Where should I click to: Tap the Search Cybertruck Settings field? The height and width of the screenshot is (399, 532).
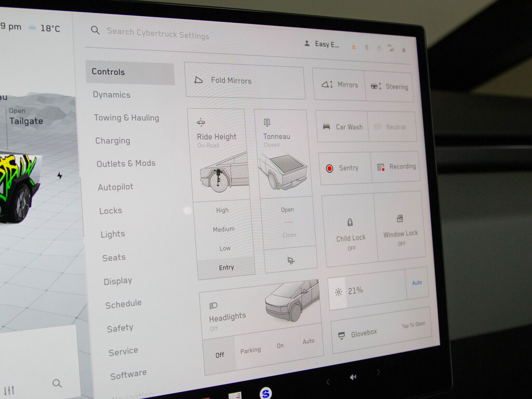(158, 34)
